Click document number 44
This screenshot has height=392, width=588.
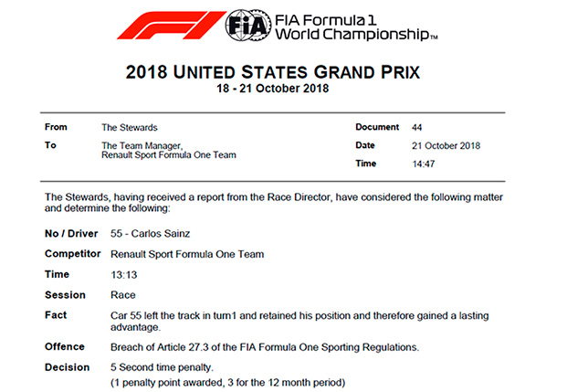[416, 128]
